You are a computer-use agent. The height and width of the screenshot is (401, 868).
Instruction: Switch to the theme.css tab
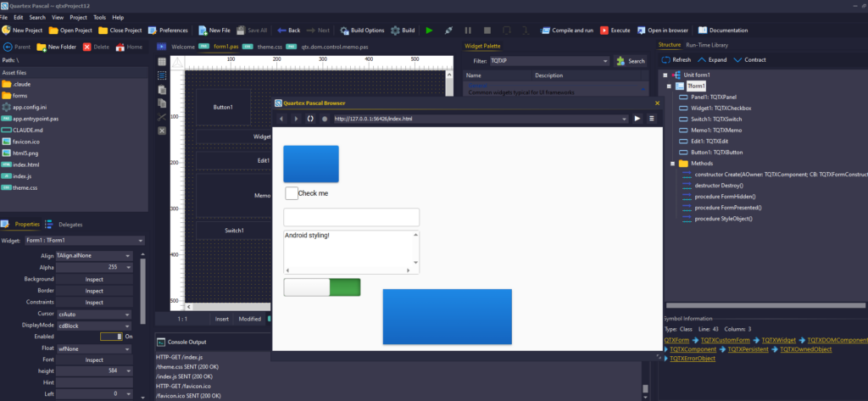tap(270, 47)
